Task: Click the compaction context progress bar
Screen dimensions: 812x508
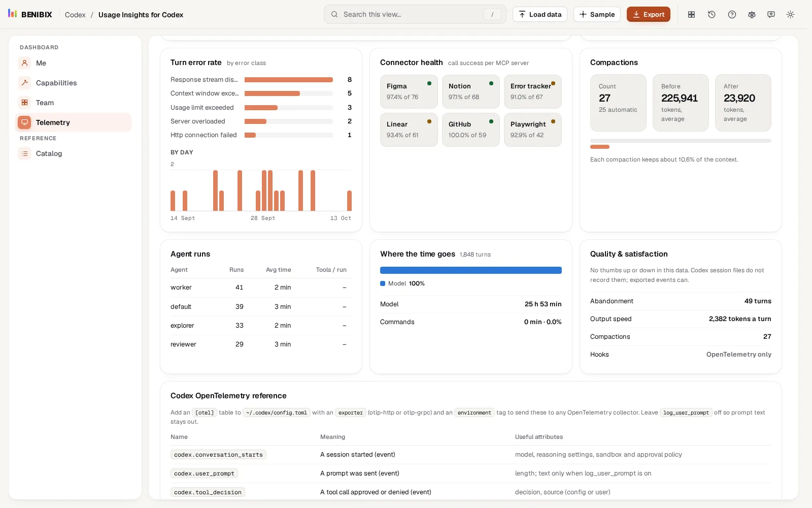Action: 681,141
